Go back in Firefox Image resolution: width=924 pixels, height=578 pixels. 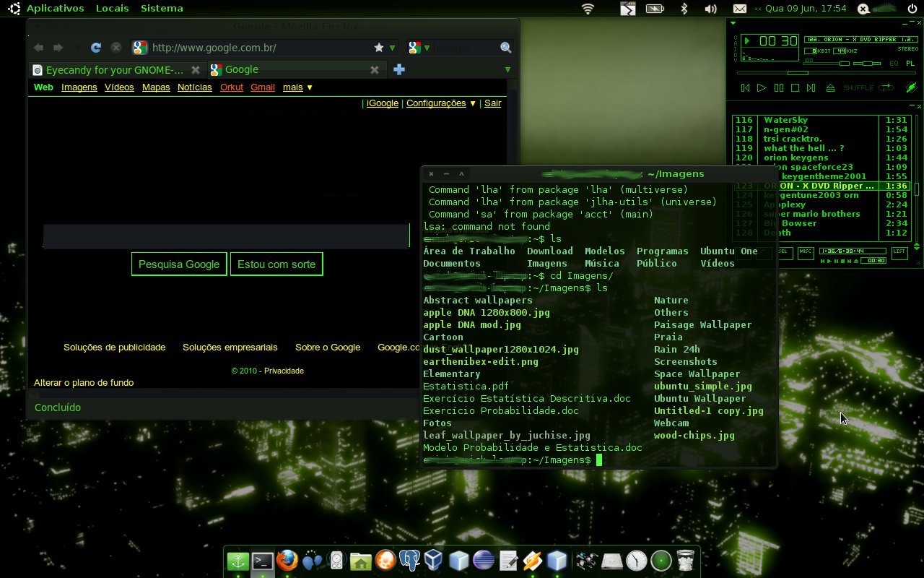pyautogui.click(x=38, y=48)
